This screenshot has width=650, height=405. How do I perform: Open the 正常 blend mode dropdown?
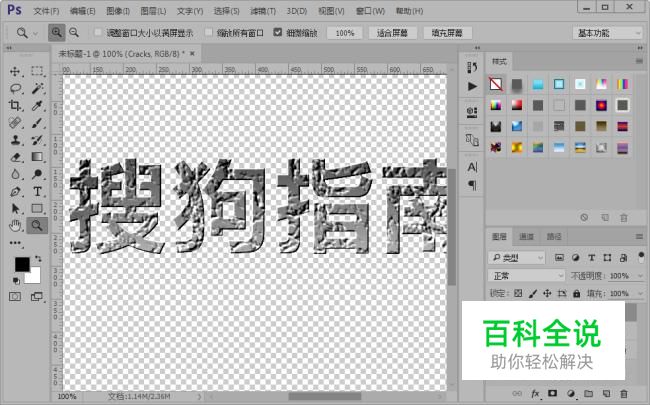[526, 276]
